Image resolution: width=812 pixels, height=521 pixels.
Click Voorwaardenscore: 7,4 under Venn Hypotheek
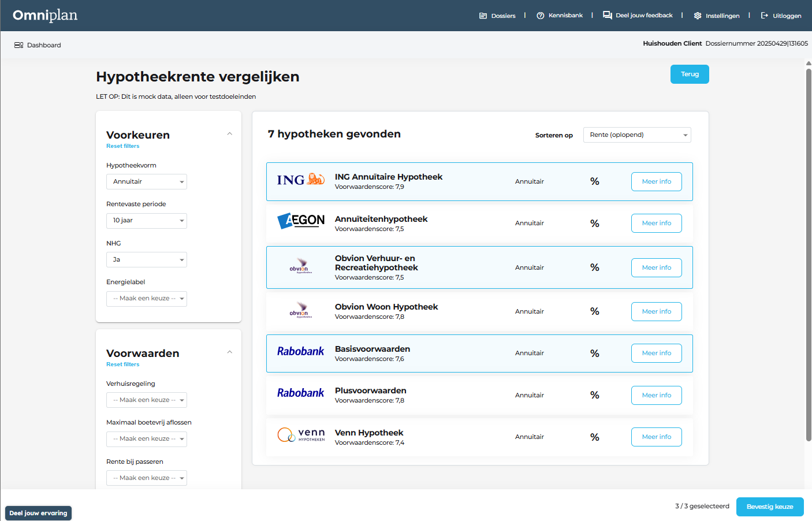coord(370,442)
